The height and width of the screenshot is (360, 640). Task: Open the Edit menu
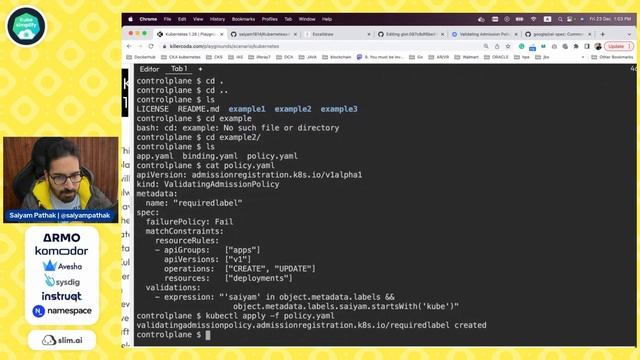point(182,19)
